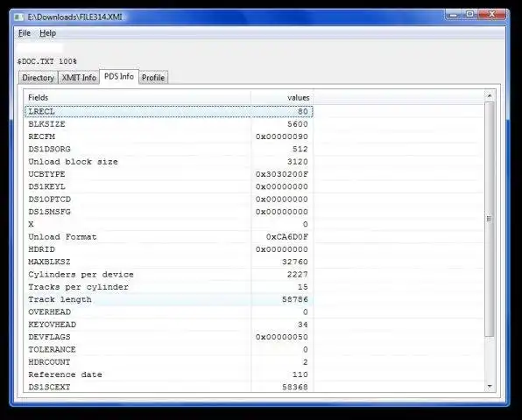Click the Fields column header
The image size is (522, 420).
pyautogui.click(x=138, y=97)
